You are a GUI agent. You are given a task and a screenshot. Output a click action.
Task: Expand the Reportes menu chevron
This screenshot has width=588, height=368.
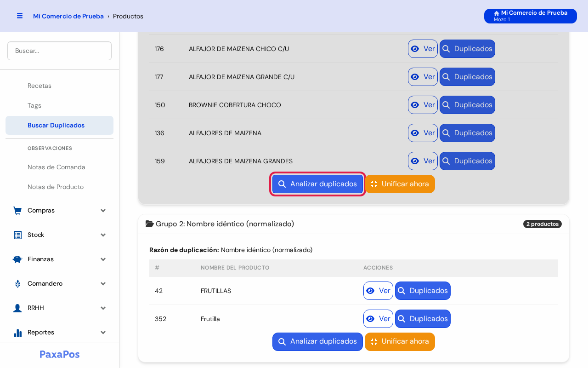103,333
